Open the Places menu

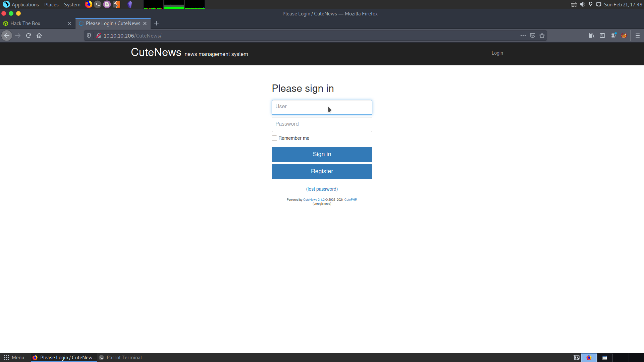[x=51, y=5]
